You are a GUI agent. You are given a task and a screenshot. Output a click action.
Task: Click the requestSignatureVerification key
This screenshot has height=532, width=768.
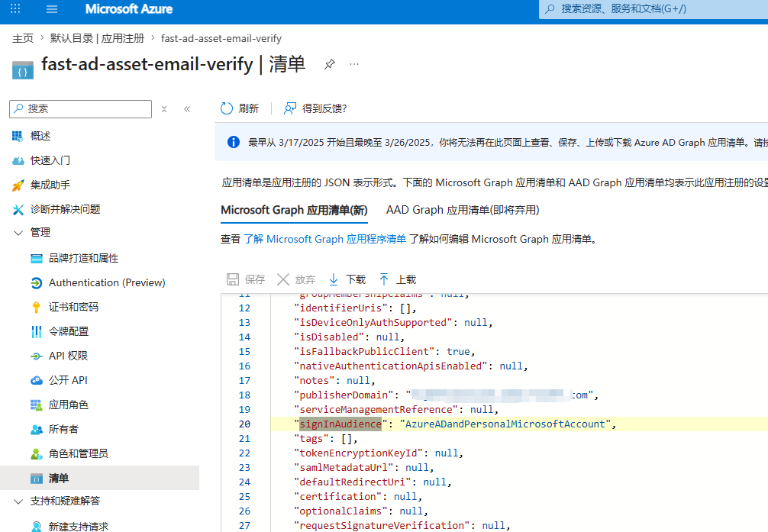pos(382,526)
